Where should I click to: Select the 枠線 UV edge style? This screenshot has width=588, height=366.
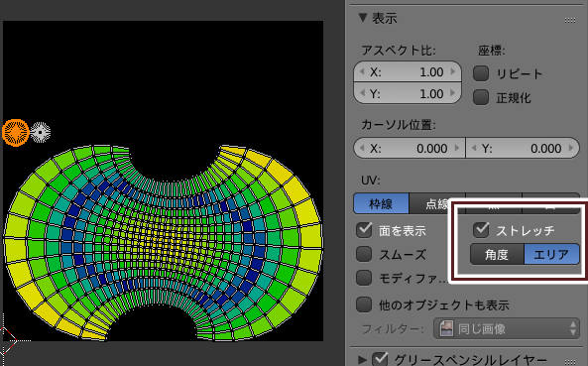point(381,203)
